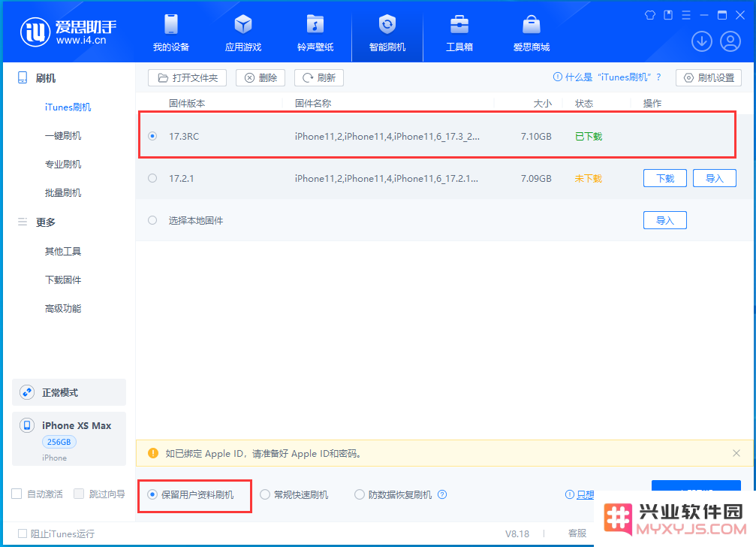Open 专业刷机 in the sidebar
This screenshot has height=547, width=756.
tap(63, 164)
